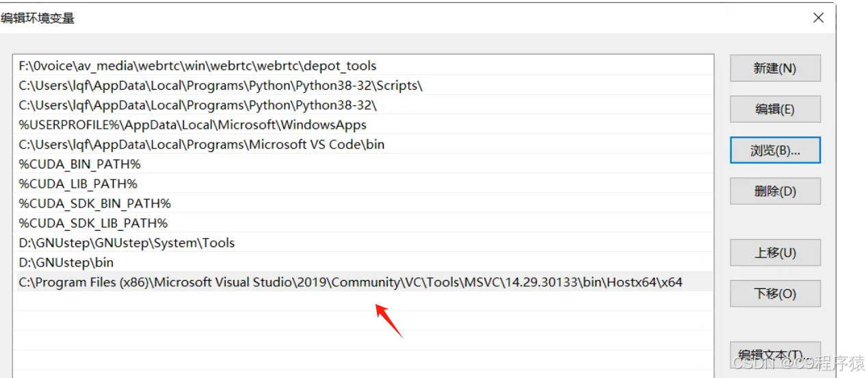
Task: Select the %USERPROFILE% WindowsApps entry
Action: (365, 125)
